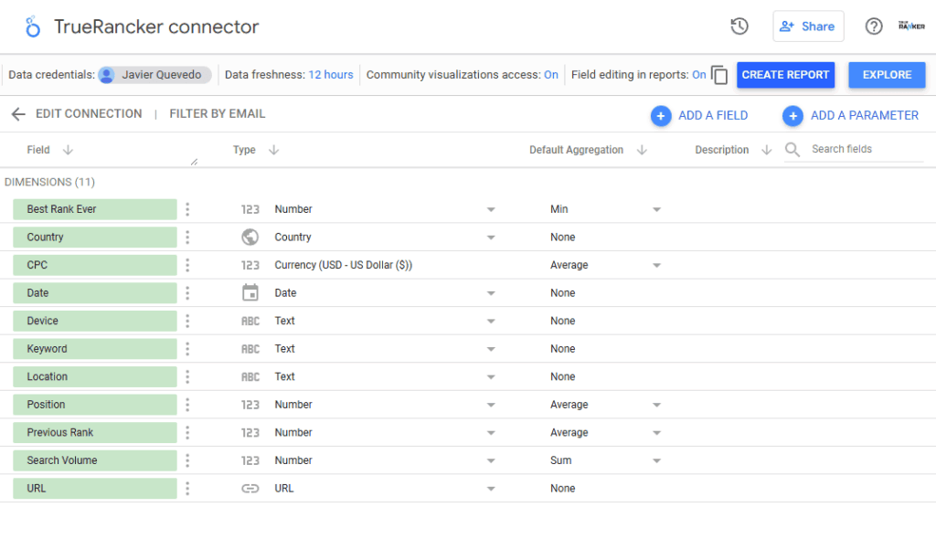Screen dimensions: 936x560
Task: Expand type dropdown for Date
Action: [491, 293]
